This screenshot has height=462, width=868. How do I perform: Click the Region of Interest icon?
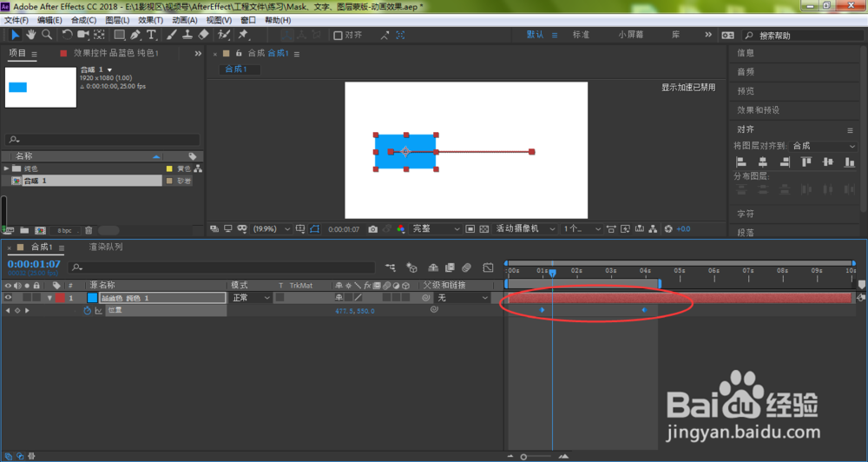[470, 229]
